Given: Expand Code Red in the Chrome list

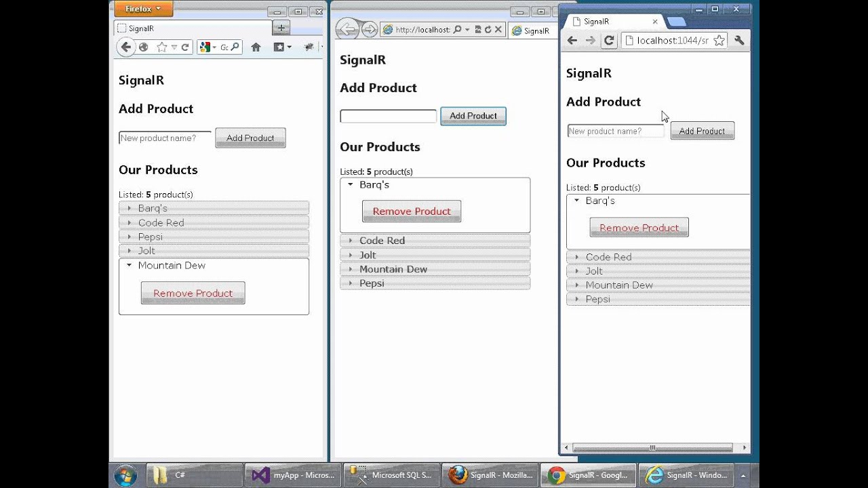Looking at the screenshot, I should (658, 257).
